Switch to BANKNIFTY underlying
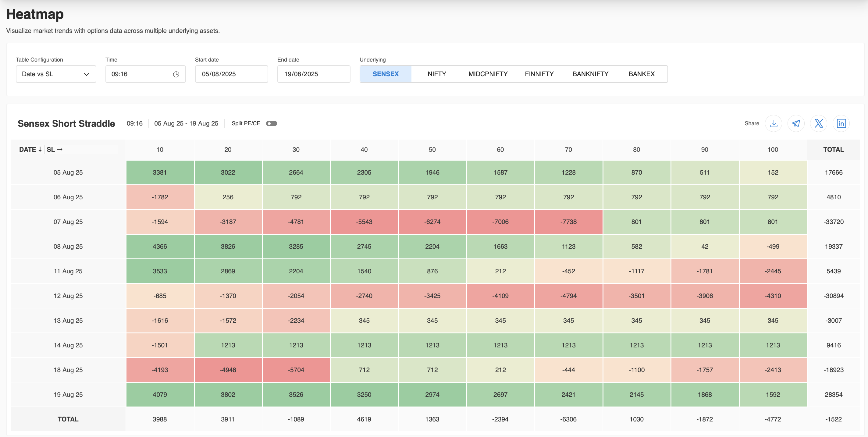 point(590,74)
